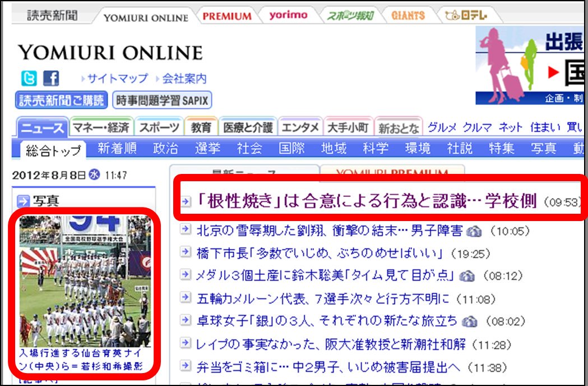Click arrow icon beside レイプの事実なかった headline
The image size is (588, 386).
[185, 342]
